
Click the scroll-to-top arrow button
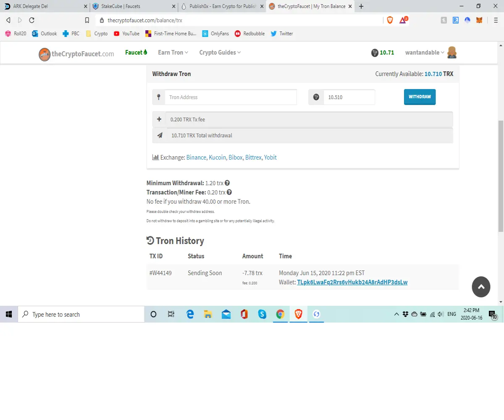tap(481, 286)
